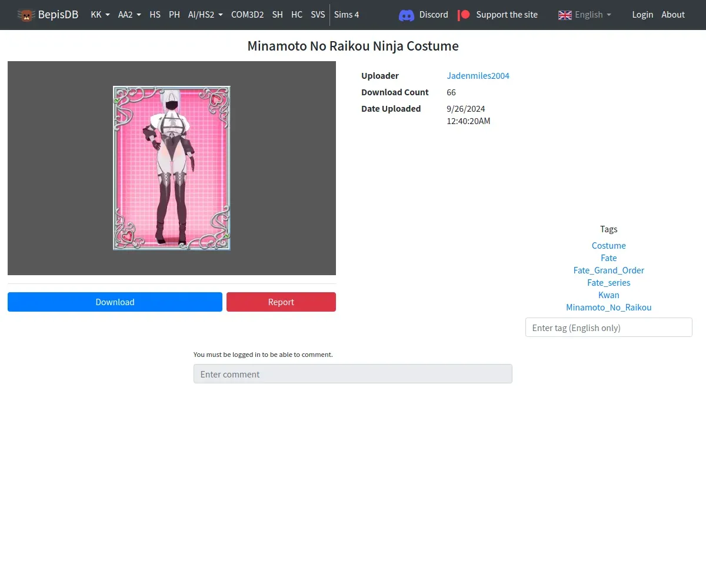Open uploader Jadenmiles2004 profile

478,76
